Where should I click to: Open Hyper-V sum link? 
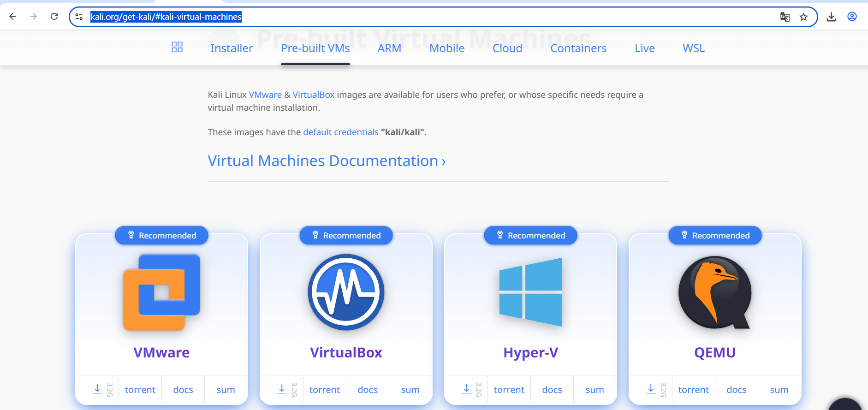click(x=595, y=390)
